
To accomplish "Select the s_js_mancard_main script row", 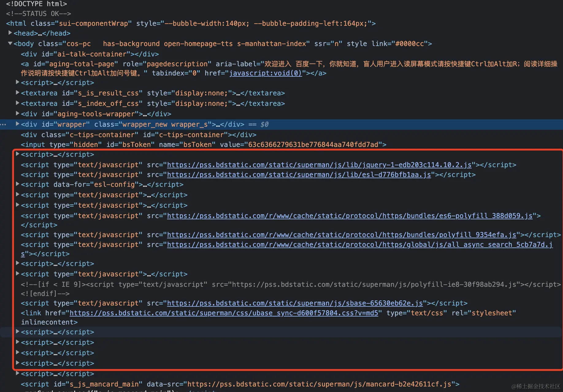I will [x=240, y=384].
